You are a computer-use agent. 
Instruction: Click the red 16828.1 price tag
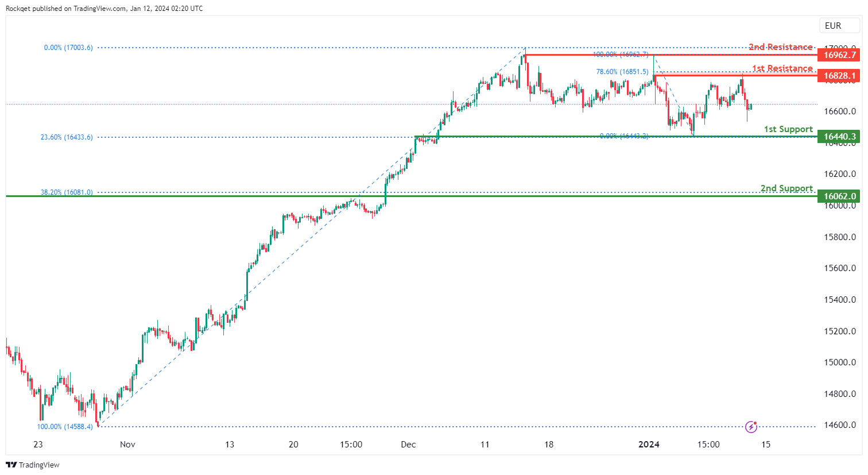839,76
